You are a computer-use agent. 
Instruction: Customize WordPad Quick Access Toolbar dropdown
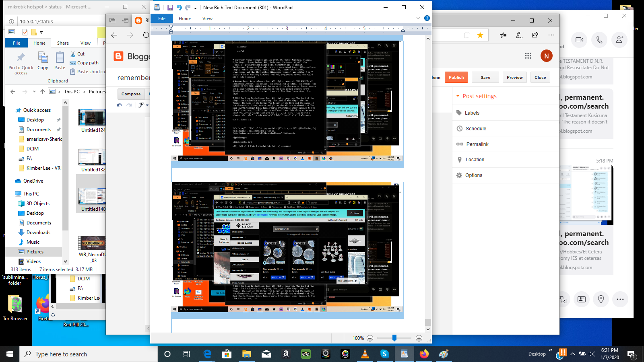tap(195, 8)
